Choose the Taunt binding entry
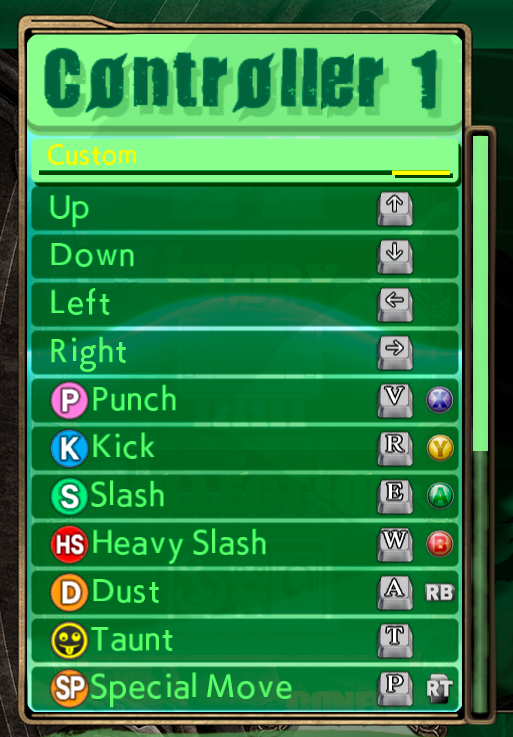The height and width of the screenshot is (737, 513). (x=245, y=640)
